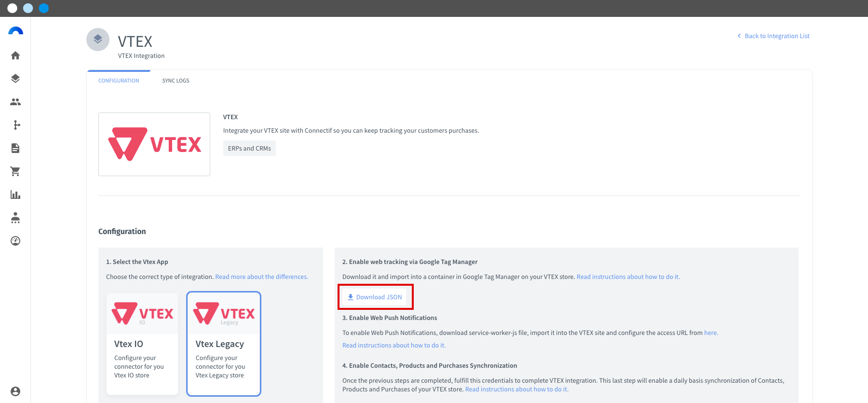Screen dimensions: 868x403
Task: Click the 'VTEX Integration' subtitle text
Action: [x=141, y=56]
